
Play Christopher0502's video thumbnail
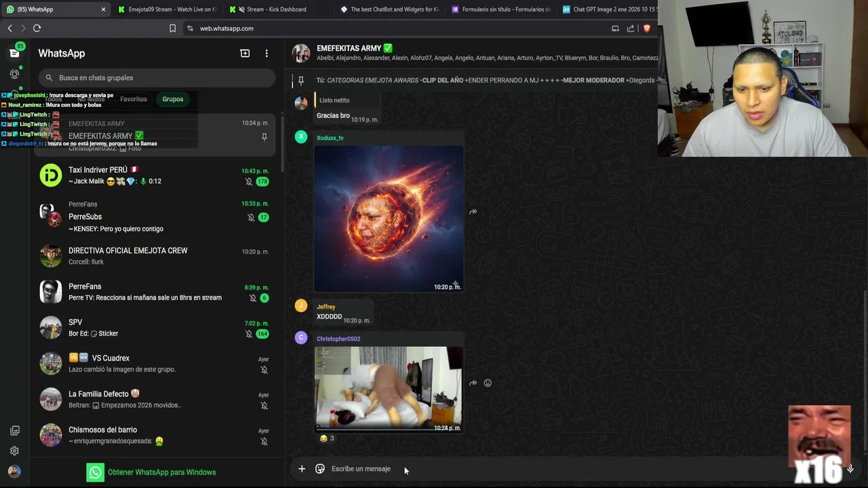coord(389,389)
